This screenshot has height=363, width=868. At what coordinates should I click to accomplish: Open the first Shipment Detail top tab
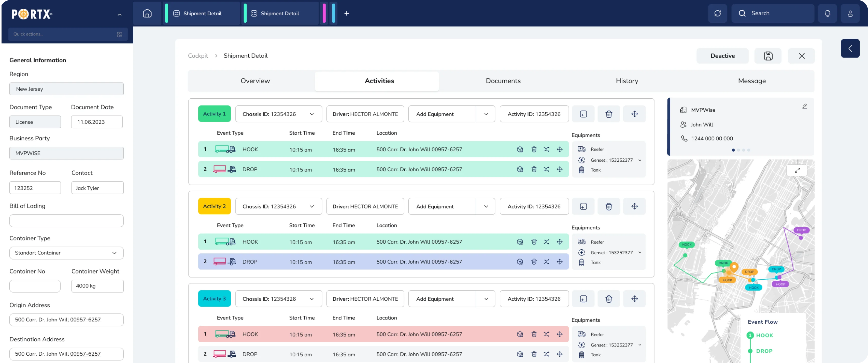tap(202, 13)
